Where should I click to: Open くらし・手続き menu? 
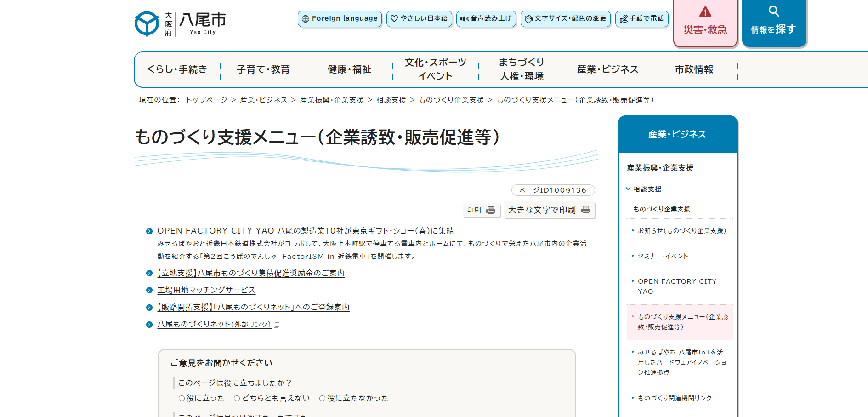(x=177, y=69)
